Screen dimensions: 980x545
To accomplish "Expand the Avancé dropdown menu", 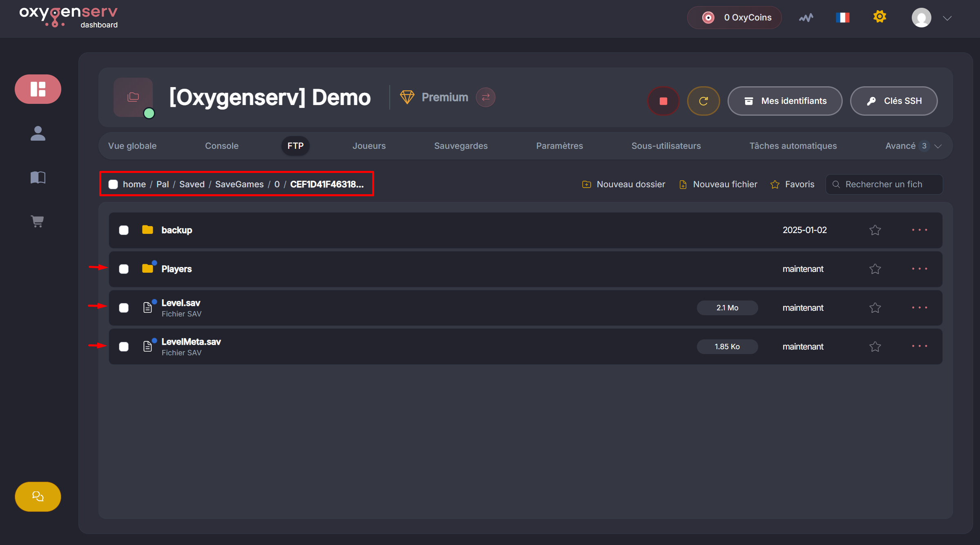I will click(913, 146).
